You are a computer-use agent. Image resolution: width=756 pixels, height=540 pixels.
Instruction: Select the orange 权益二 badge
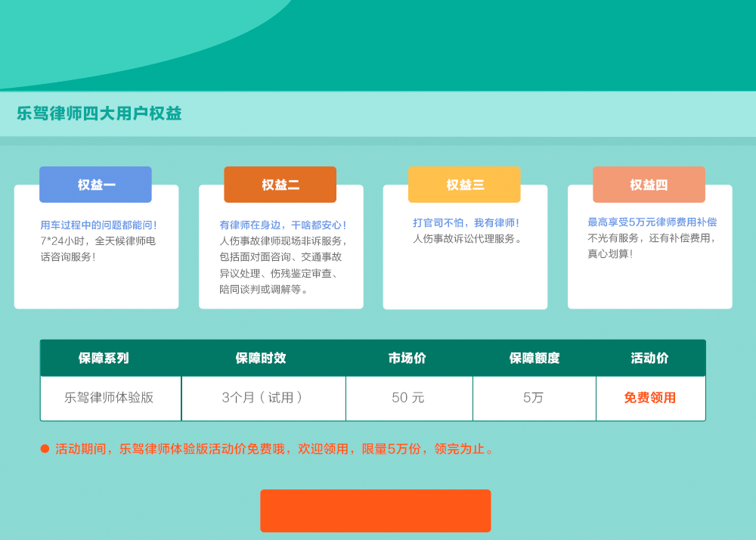tap(280, 185)
